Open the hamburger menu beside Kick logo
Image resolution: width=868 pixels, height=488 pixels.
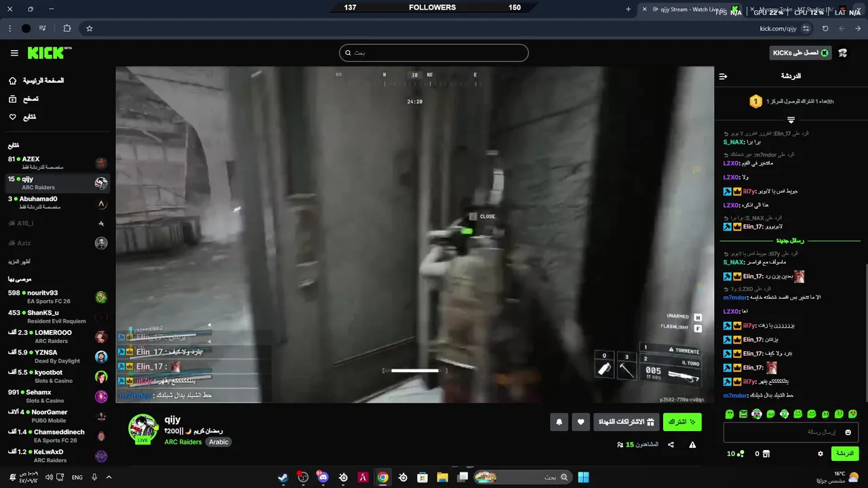(x=14, y=53)
